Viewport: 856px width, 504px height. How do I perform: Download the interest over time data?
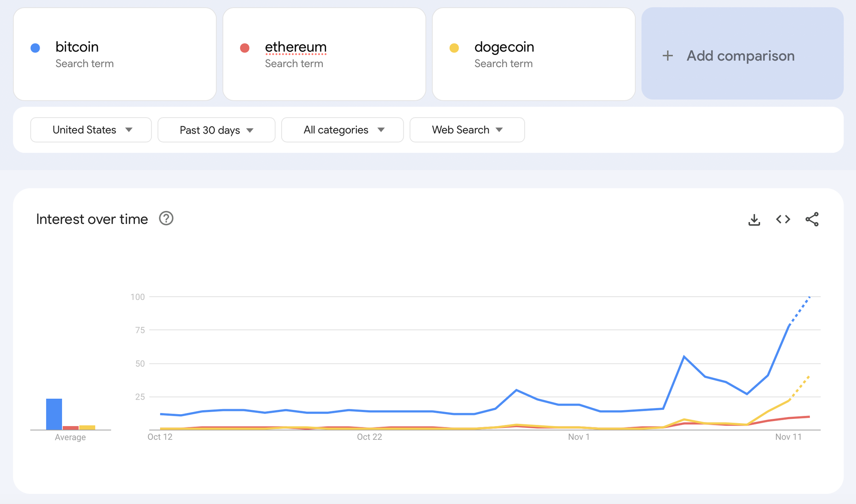click(x=754, y=219)
